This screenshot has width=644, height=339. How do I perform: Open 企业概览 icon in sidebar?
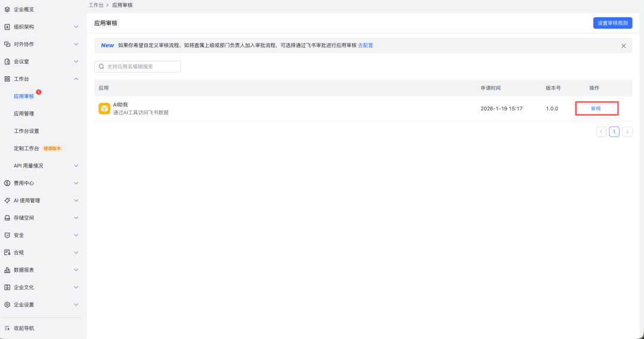point(7,9)
